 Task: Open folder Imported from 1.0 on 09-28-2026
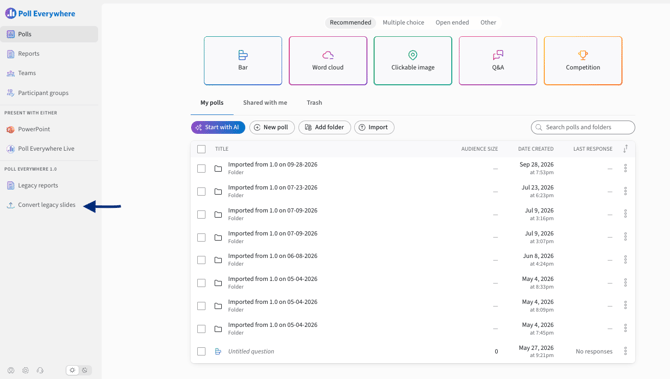coord(273,165)
